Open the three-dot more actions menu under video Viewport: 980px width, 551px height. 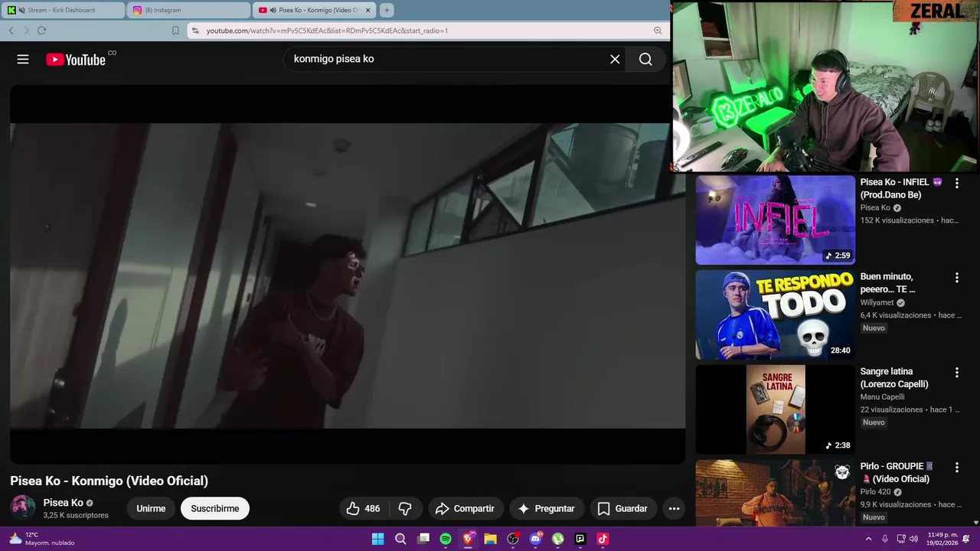pos(674,508)
